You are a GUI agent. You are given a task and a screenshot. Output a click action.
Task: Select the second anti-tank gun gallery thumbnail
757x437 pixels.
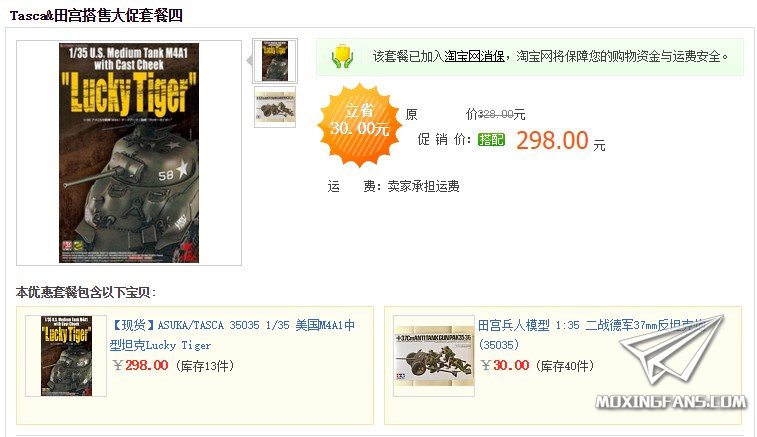coord(275,107)
